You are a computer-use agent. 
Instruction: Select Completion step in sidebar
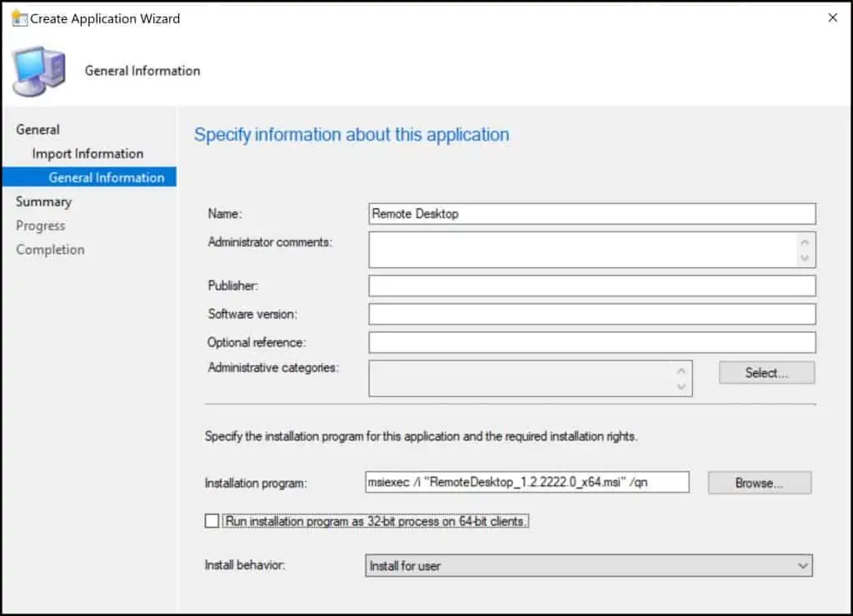click(50, 250)
